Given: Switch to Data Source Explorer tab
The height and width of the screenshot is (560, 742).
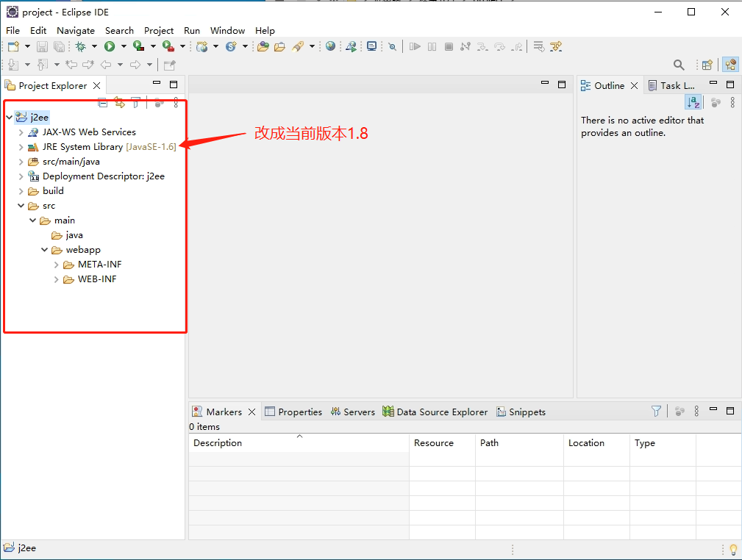Looking at the screenshot, I should click(x=435, y=412).
